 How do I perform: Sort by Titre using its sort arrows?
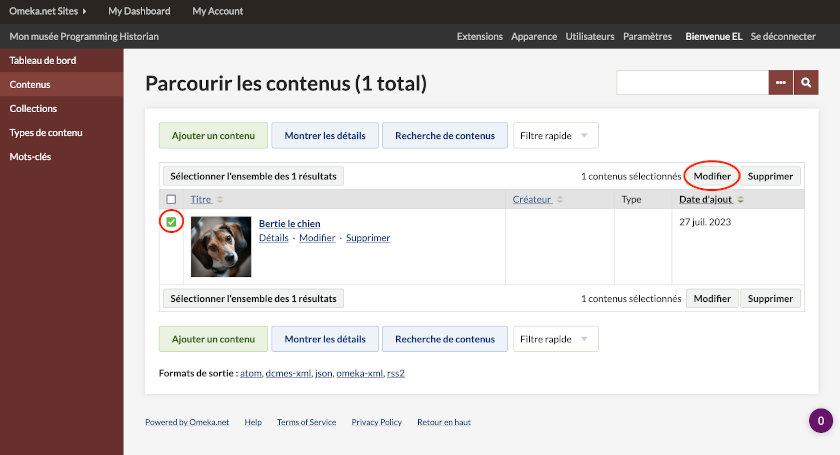point(220,200)
